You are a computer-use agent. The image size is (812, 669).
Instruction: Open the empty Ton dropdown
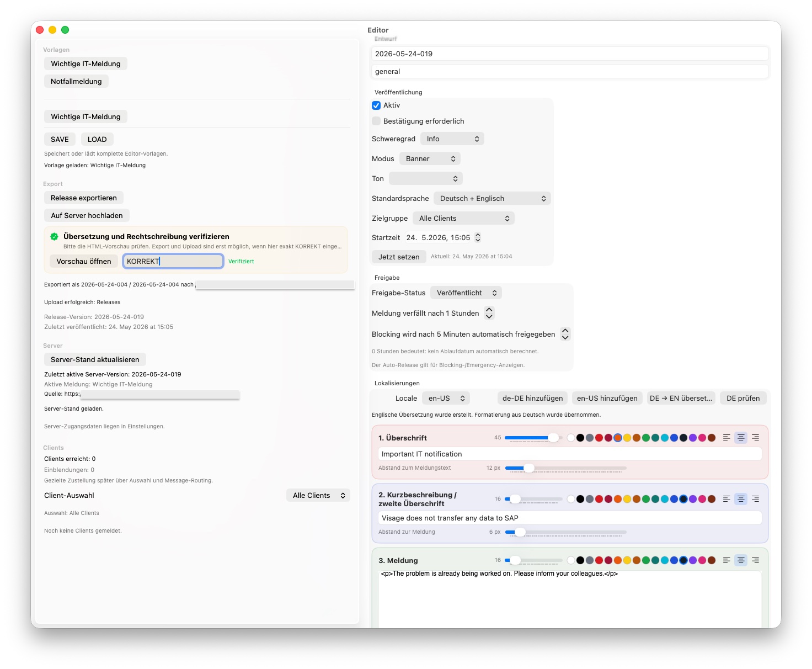click(x=426, y=179)
